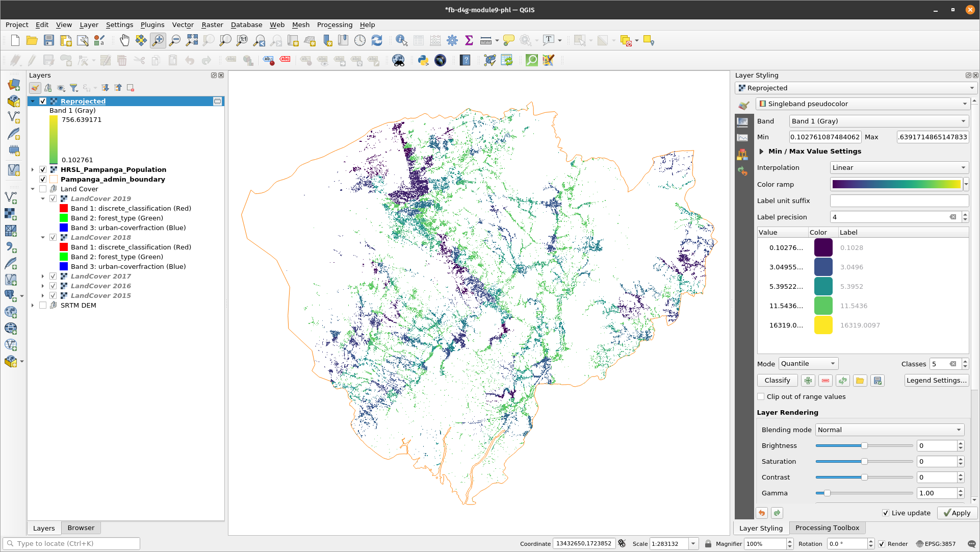
Task: Click the Color ramp gradient bar
Action: [896, 184]
